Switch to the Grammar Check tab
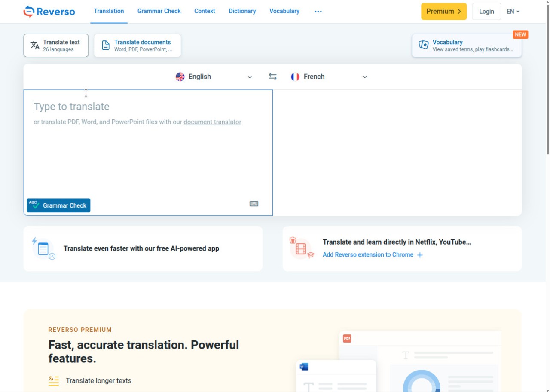Screen dimensions: 550x392 click(159, 11)
